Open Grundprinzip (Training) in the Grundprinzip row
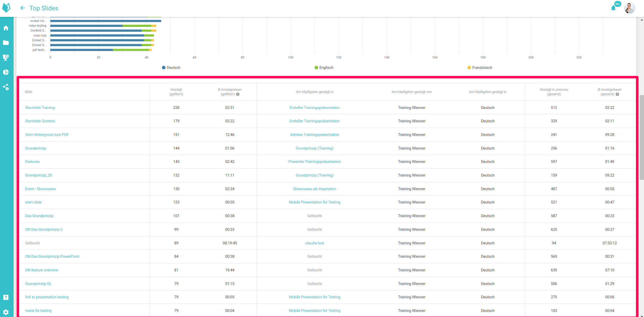The width and height of the screenshot is (644, 317). pyautogui.click(x=315, y=148)
